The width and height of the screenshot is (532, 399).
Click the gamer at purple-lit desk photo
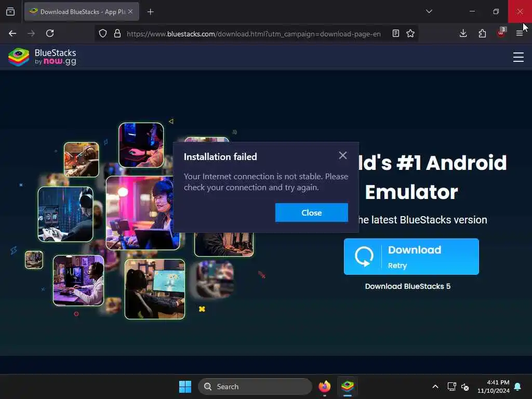click(x=78, y=280)
